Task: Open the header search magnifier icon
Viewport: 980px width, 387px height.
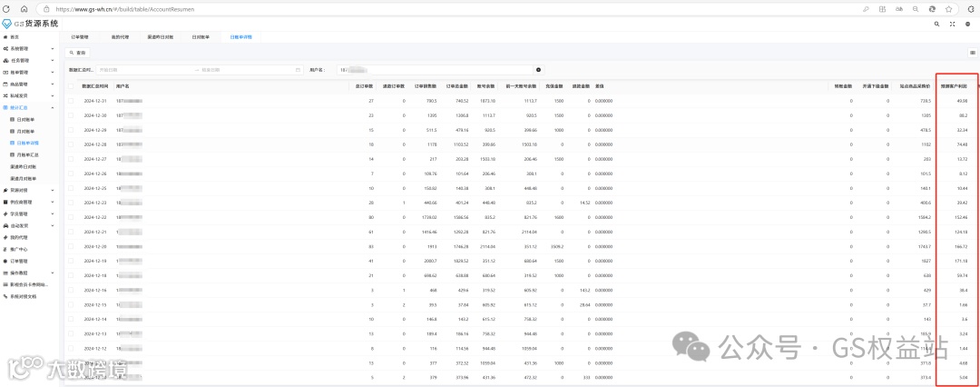Action: tap(936, 24)
